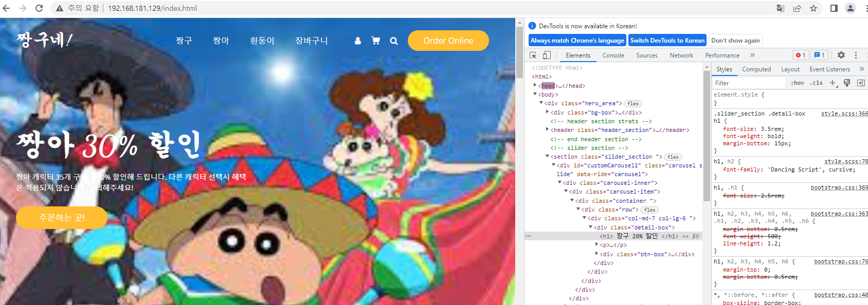Click the Don't show again button
The image size is (868, 305).
point(736,40)
